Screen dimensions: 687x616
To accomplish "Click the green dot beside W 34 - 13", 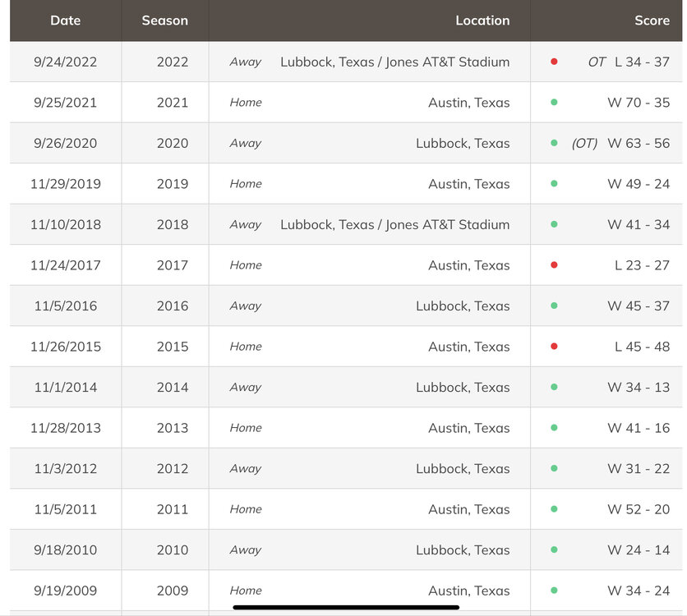I will (554, 387).
